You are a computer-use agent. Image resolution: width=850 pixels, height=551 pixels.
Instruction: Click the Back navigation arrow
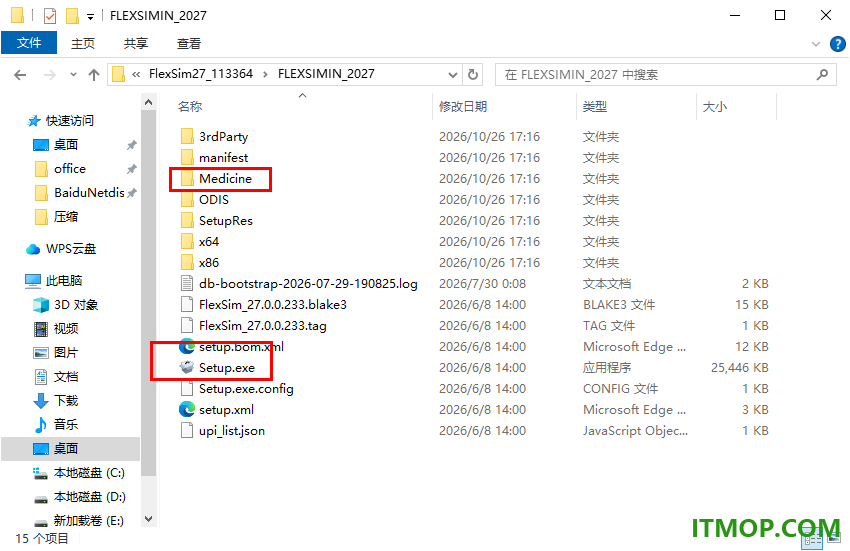20,75
